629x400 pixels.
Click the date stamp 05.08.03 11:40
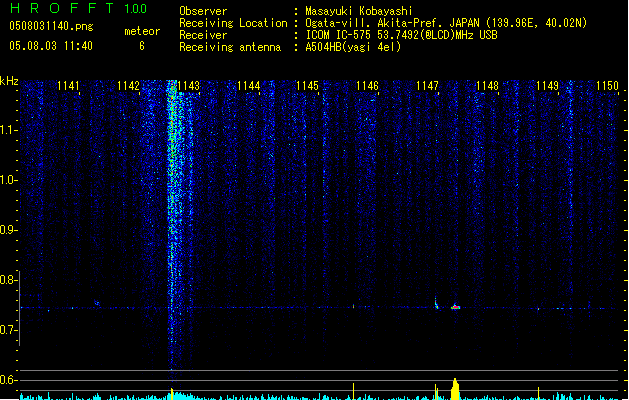(51, 46)
